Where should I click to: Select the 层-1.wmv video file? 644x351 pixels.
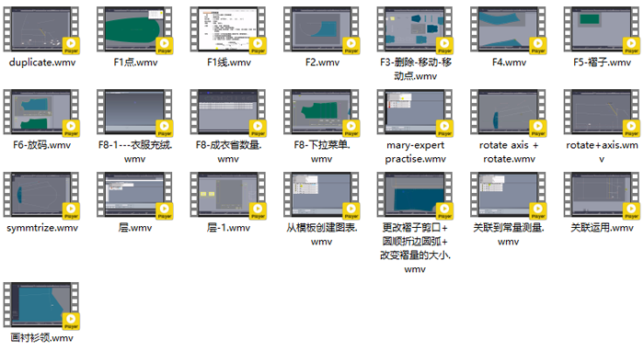click(x=228, y=195)
